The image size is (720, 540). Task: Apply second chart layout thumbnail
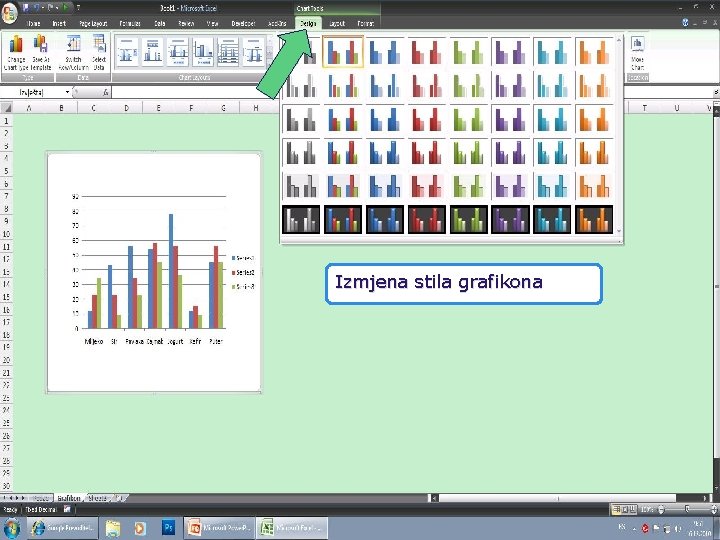pos(152,52)
